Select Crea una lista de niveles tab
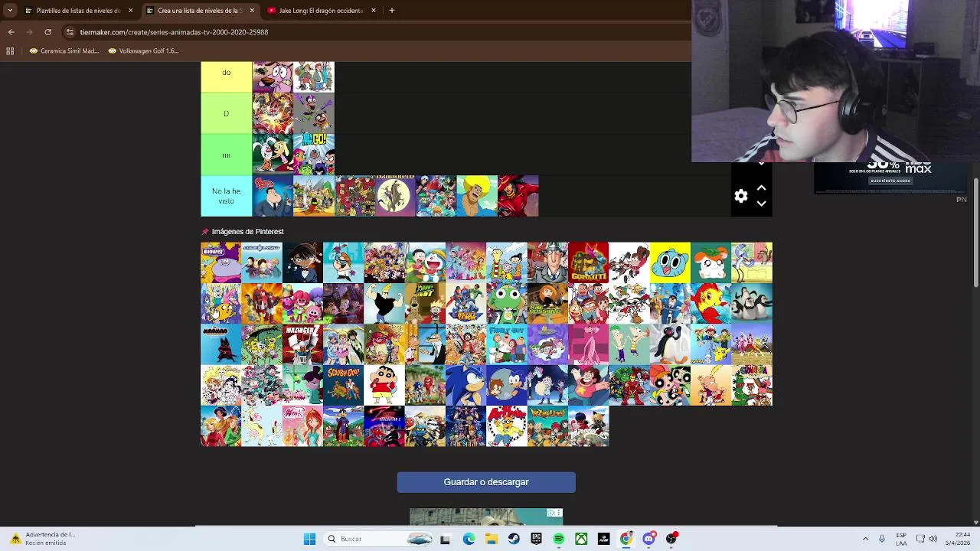 (x=199, y=11)
